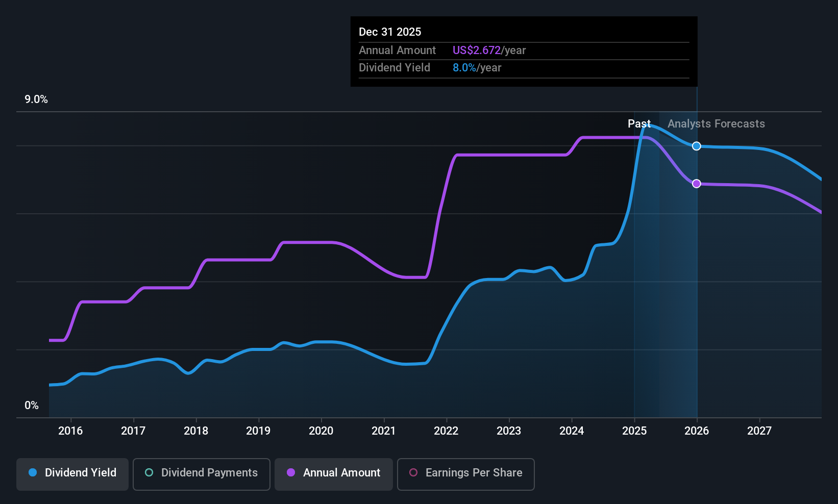Click the Dec 31 2025 tooltip date
This screenshot has width=838, height=504.
390,32
